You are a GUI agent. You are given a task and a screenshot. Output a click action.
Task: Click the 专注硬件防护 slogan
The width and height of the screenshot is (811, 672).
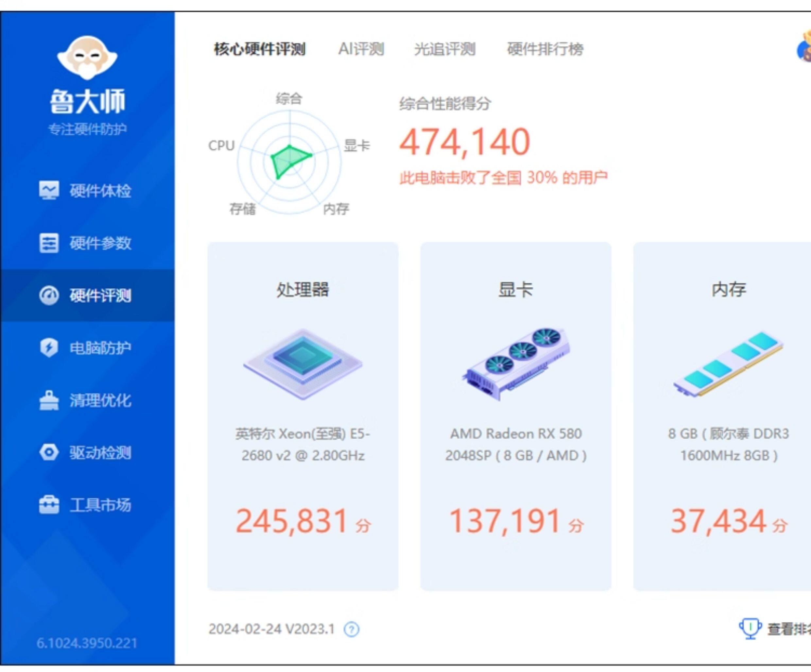(x=87, y=129)
